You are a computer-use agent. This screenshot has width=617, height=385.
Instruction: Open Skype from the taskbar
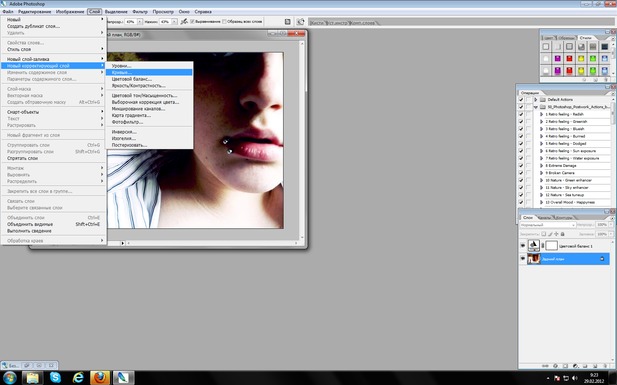(55, 378)
